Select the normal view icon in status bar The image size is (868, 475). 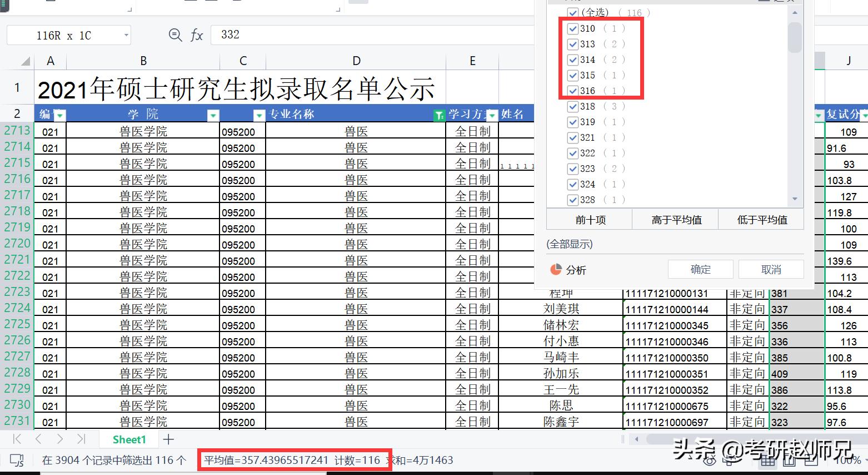pyautogui.click(x=768, y=462)
